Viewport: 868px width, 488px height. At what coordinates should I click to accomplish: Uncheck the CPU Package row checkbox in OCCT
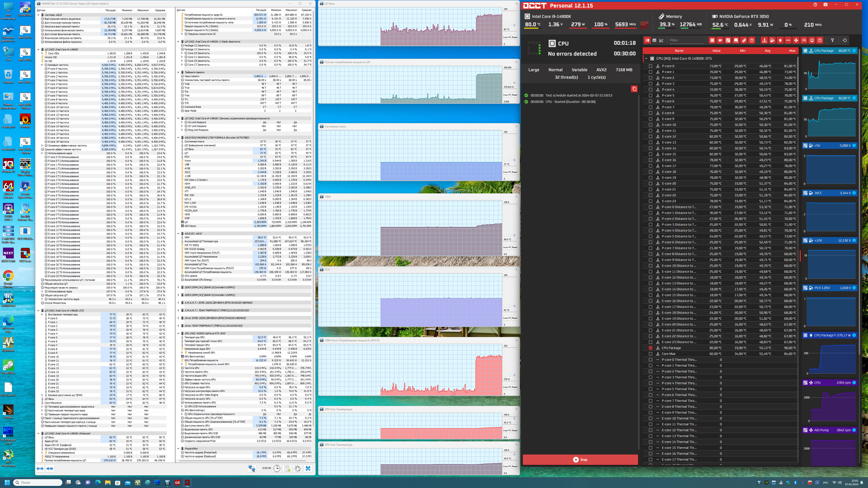point(650,348)
